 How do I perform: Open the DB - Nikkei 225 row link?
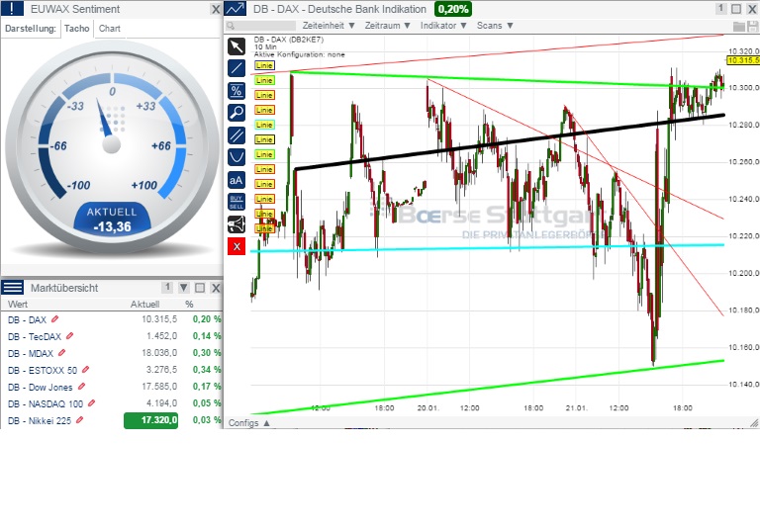point(40,420)
